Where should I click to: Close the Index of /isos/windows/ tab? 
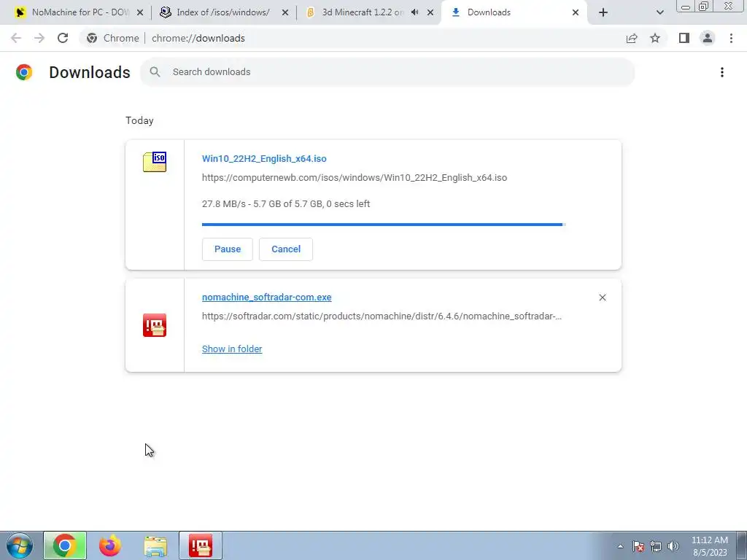click(285, 13)
